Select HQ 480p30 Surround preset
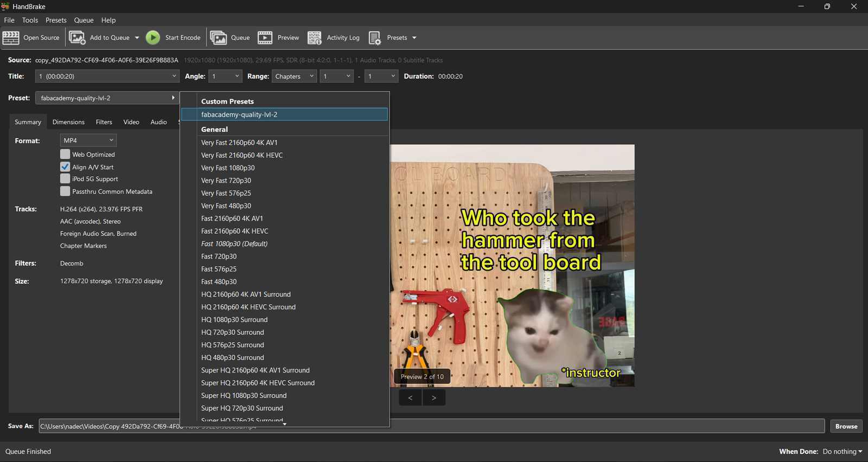The height and width of the screenshot is (462, 868). click(284, 358)
